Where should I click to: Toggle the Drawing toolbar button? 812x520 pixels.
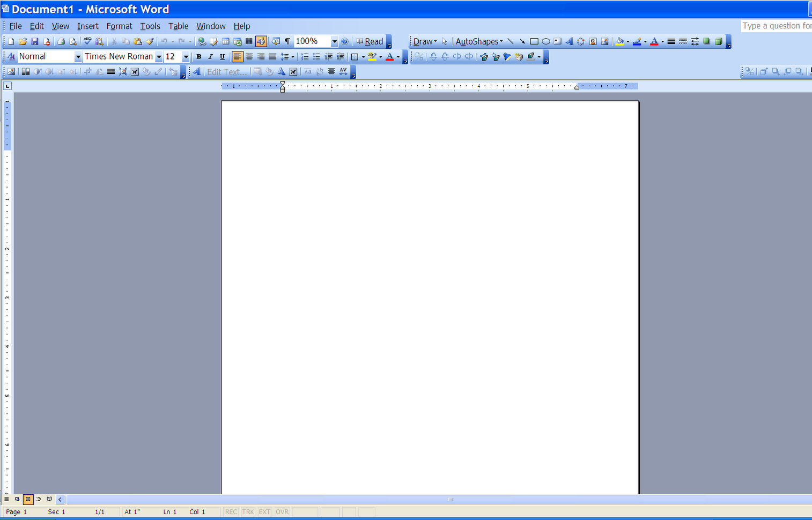(261, 41)
